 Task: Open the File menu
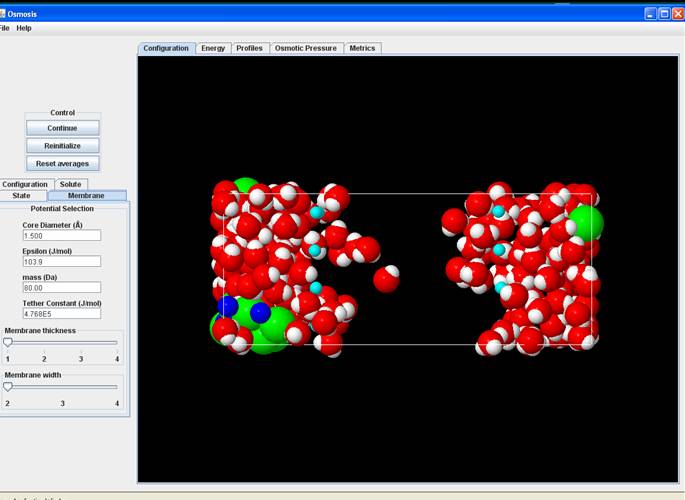click(3, 28)
